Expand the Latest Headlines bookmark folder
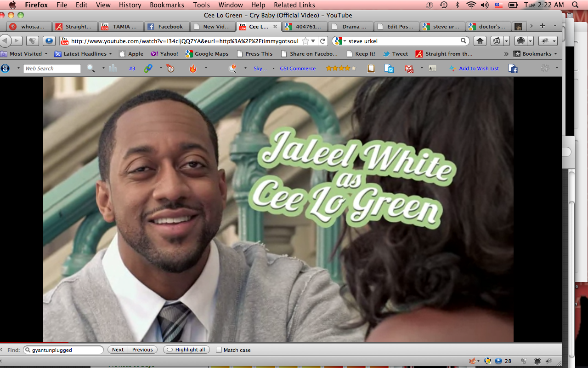Viewport: 588px width, 368px height. click(84, 54)
